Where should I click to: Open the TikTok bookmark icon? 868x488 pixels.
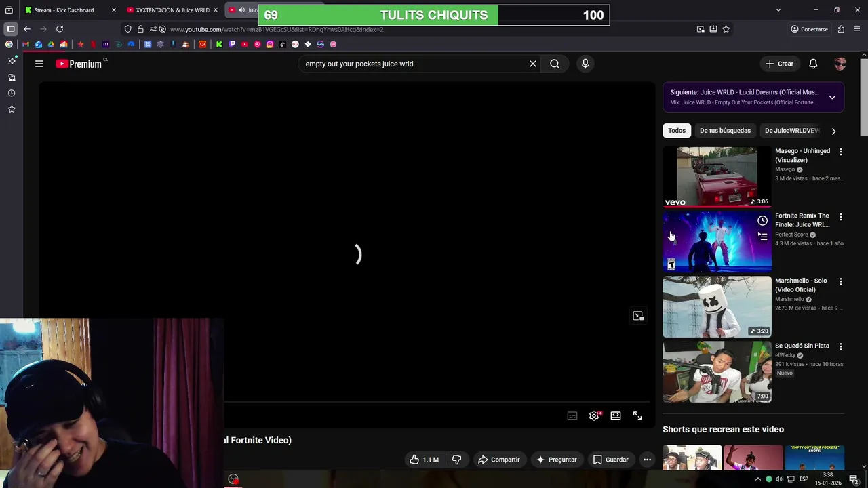pyautogui.click(x=282, y=44)
